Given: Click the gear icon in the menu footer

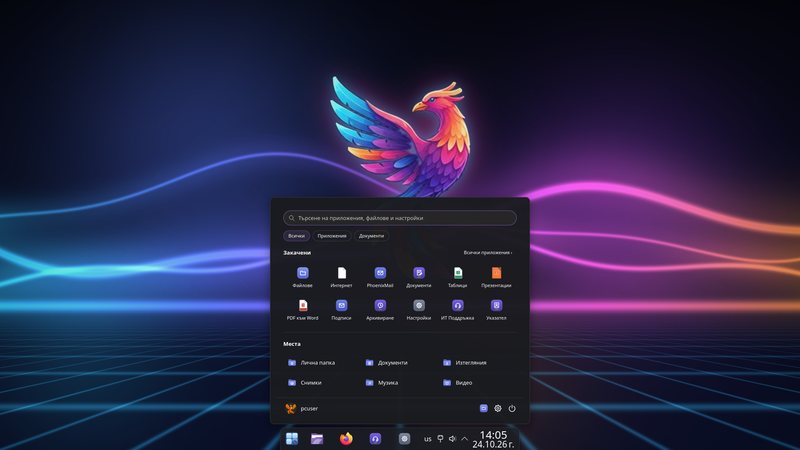Looking at the screenshot, I should 498,409.
